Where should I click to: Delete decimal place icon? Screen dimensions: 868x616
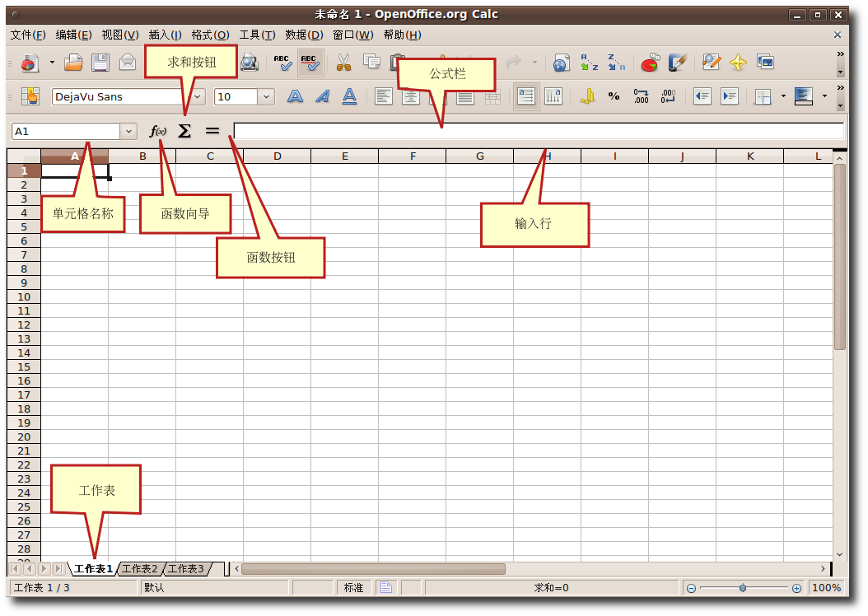tap(668, 97)
